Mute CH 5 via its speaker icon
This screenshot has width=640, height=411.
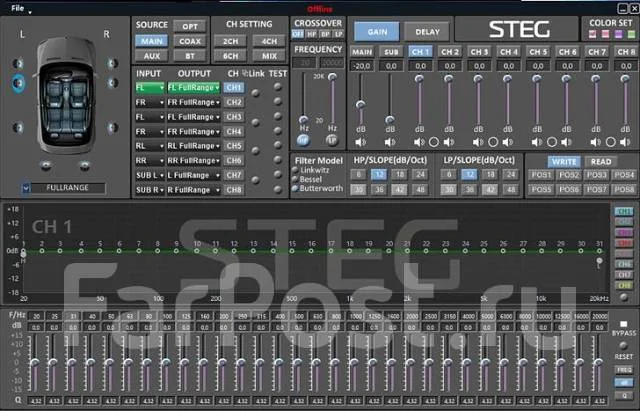click(x=537, y=142)
